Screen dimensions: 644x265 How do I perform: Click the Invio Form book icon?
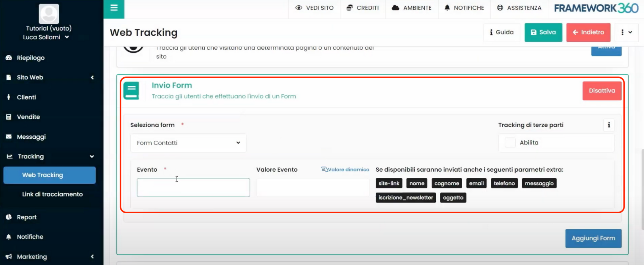[x=131, y=91]
